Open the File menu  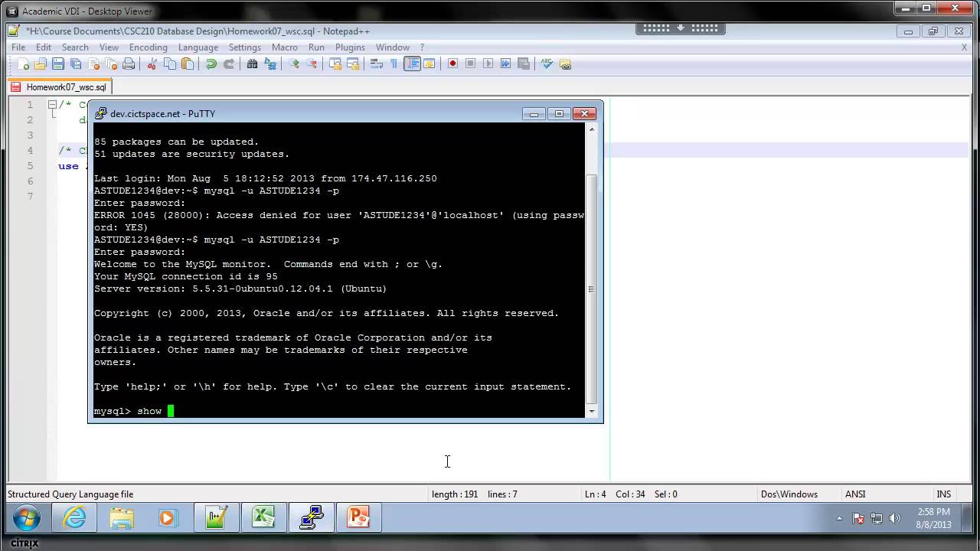point(18,47)
